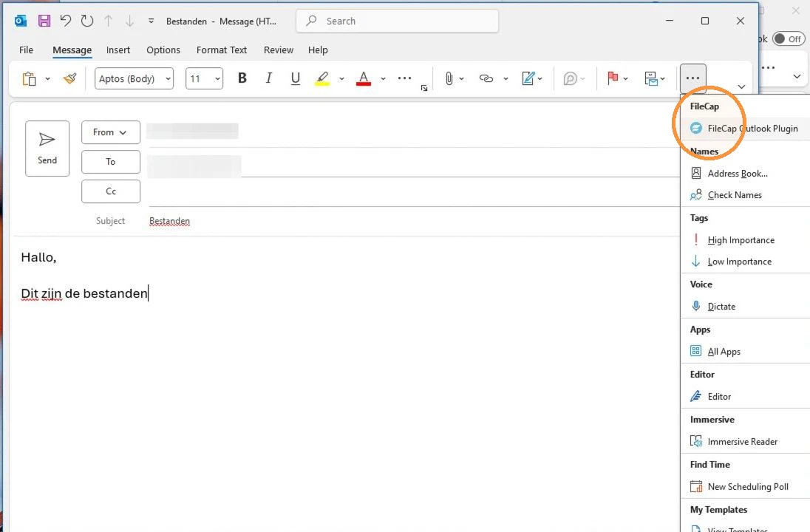Redo the last action
Image resolution: width=810 pixels, height=532 pixels.
tap(86, 21)
